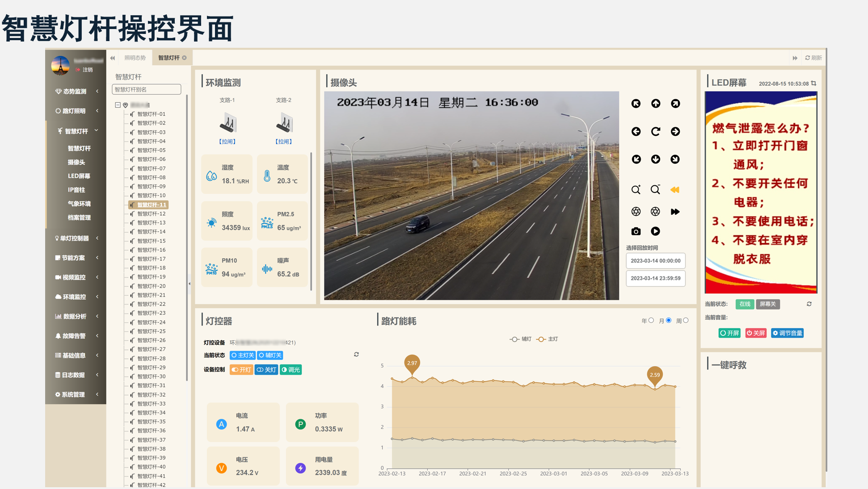This screenshot has height=489, width=868.
Task: Click 注销 logout link
Action: [84, 70]
